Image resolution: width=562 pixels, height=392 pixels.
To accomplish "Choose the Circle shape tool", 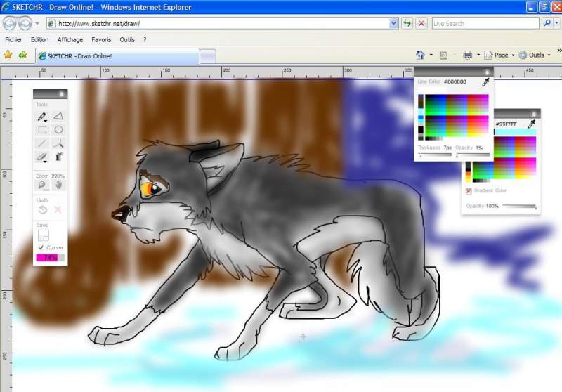I will [x=58, y=129].
